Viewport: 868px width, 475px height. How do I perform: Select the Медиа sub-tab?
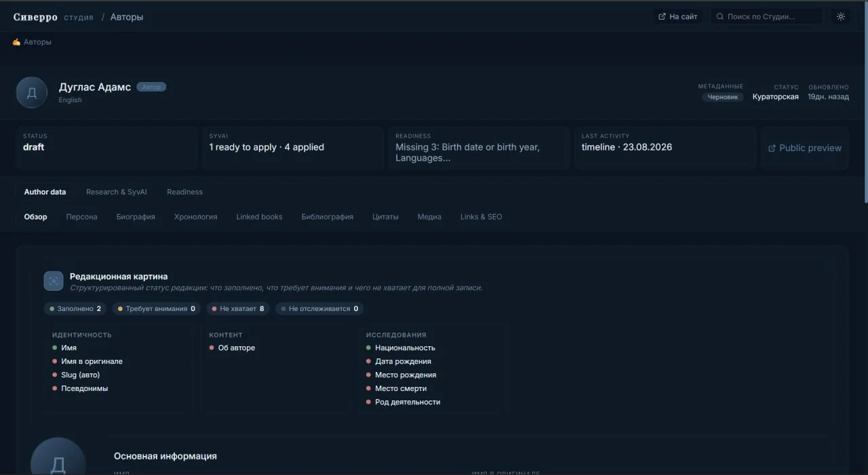pyautogui.click(x=429, y=217)
